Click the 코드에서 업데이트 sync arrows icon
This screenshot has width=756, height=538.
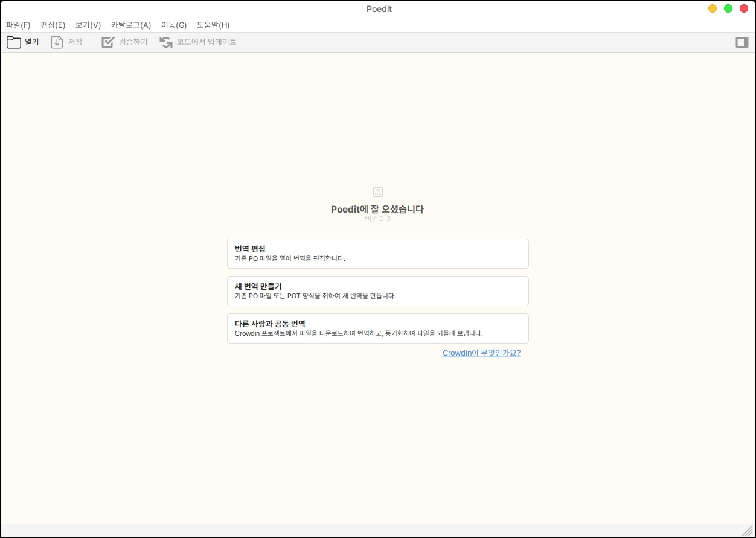point(166,42)
